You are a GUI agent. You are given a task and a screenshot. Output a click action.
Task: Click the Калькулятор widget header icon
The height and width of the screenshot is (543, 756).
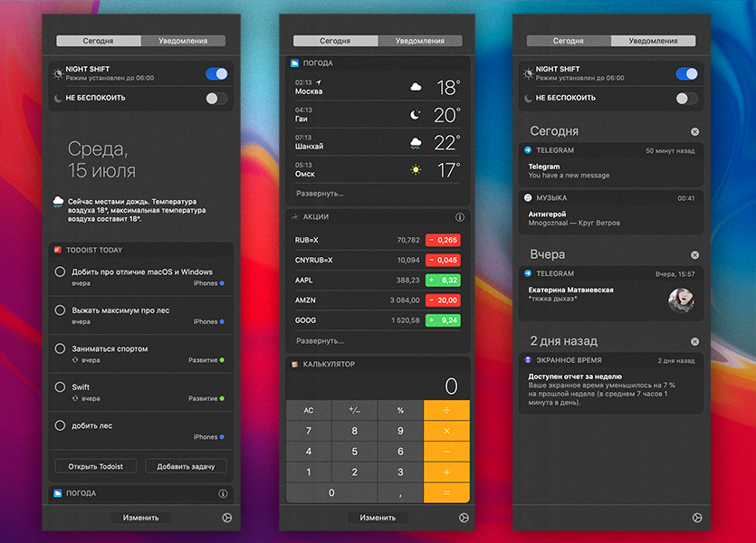click(294, 364)
